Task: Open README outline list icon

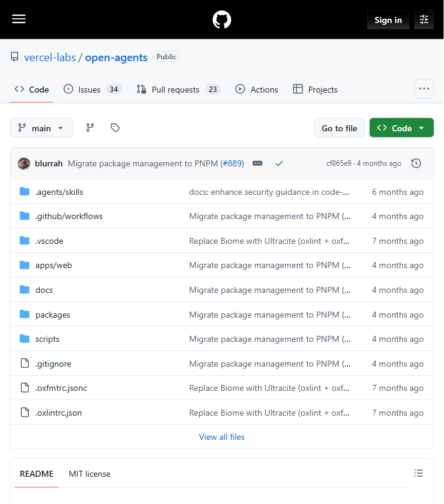Action: pyautogui.click(x=419, y=473)
